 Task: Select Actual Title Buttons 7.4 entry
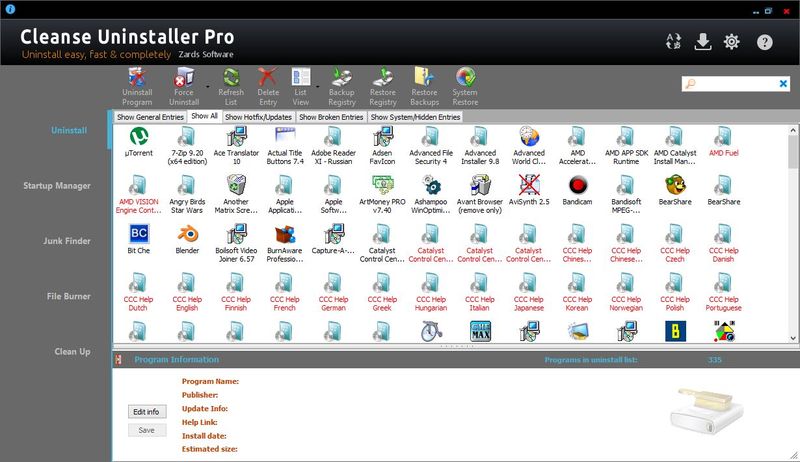[285, 146]
